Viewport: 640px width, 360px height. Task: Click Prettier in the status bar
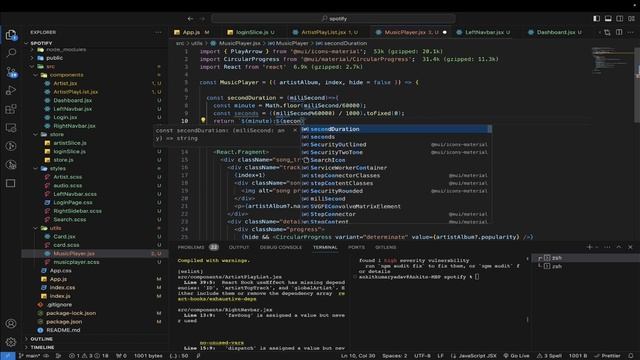[607, 356]
